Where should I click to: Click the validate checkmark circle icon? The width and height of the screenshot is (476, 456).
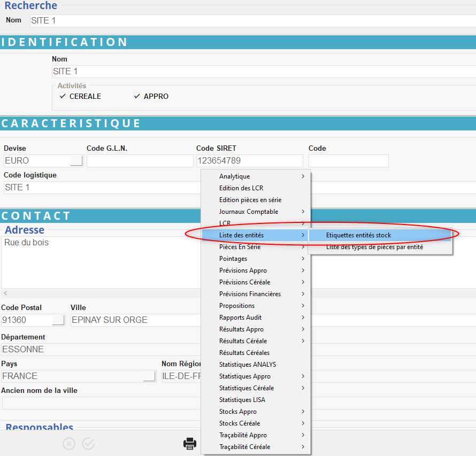tap(88, 443)
